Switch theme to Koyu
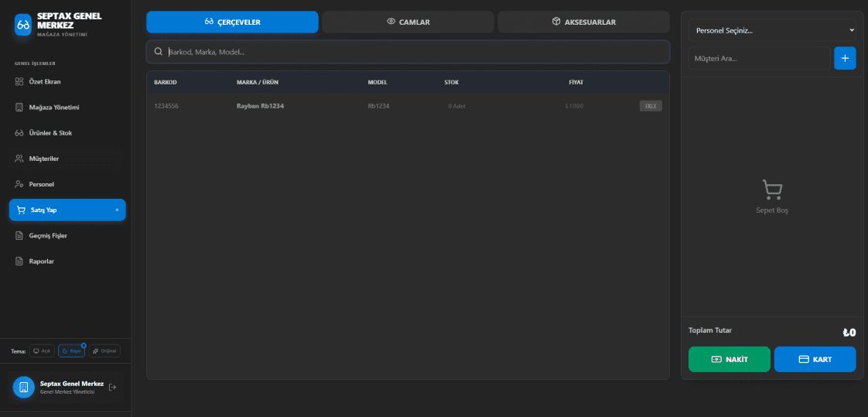The image size is (868, 417). 71,351
